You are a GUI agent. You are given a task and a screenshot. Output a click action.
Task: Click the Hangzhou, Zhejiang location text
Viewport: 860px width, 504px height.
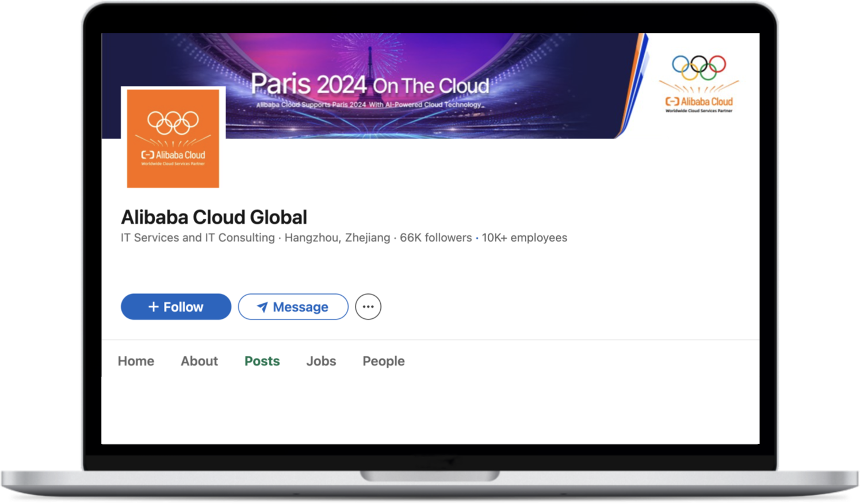[338, 238]
